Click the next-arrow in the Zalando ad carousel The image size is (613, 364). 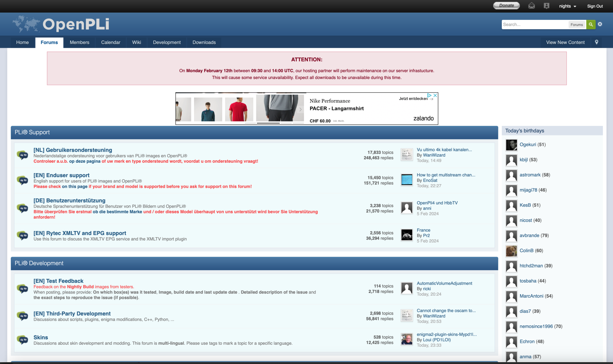pyautogui.click(x=300, y=109)
